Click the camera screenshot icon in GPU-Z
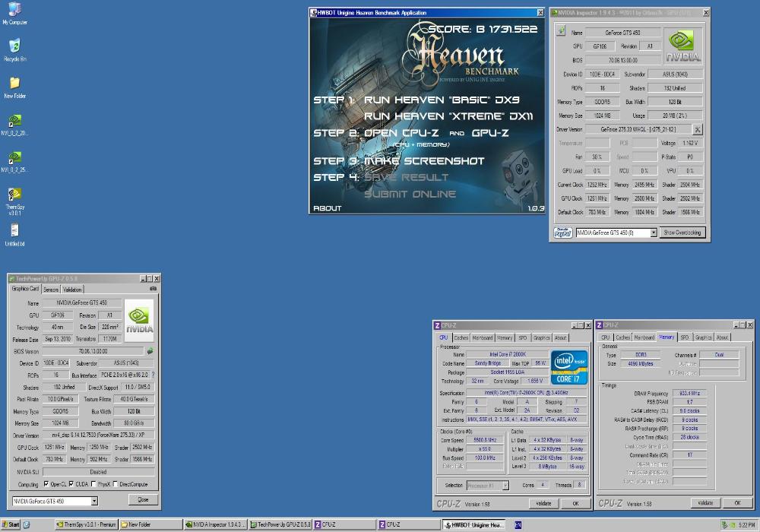Viewport: 760px width, 532px height. point(154,289)
